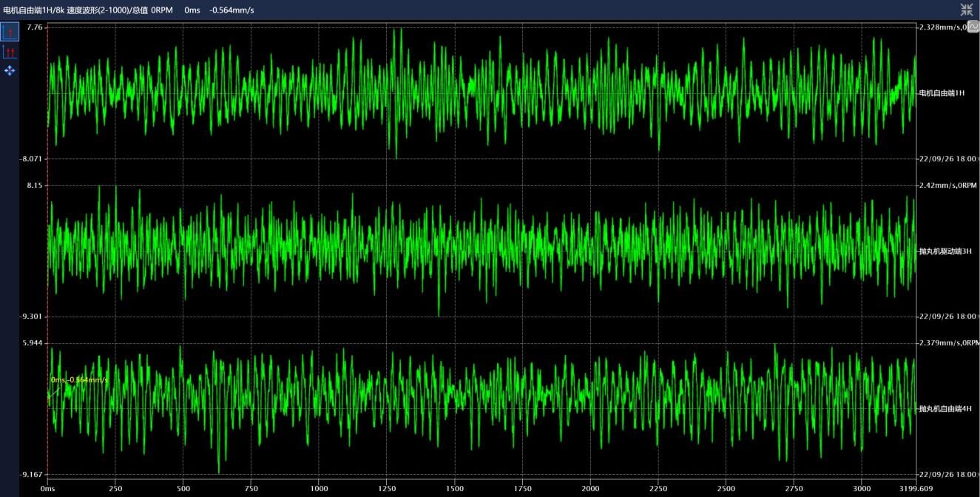Click the 0ms label on time axis

pos(48,489)
